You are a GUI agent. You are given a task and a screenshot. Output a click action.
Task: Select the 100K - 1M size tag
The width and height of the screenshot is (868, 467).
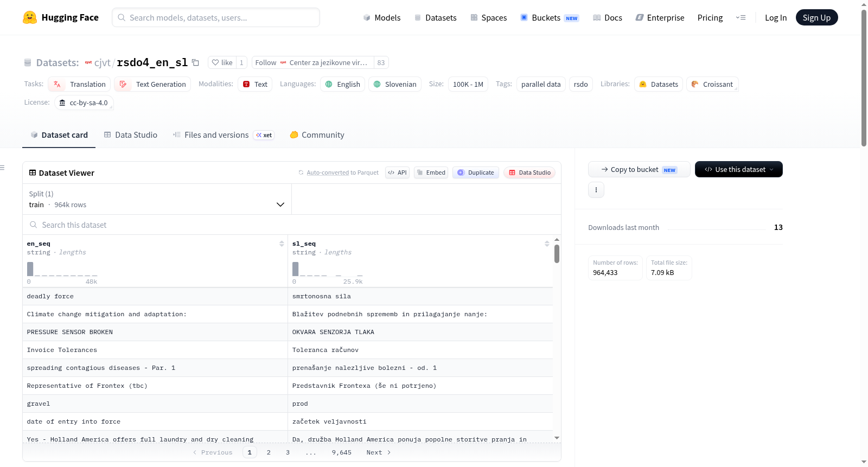(468, 84)
